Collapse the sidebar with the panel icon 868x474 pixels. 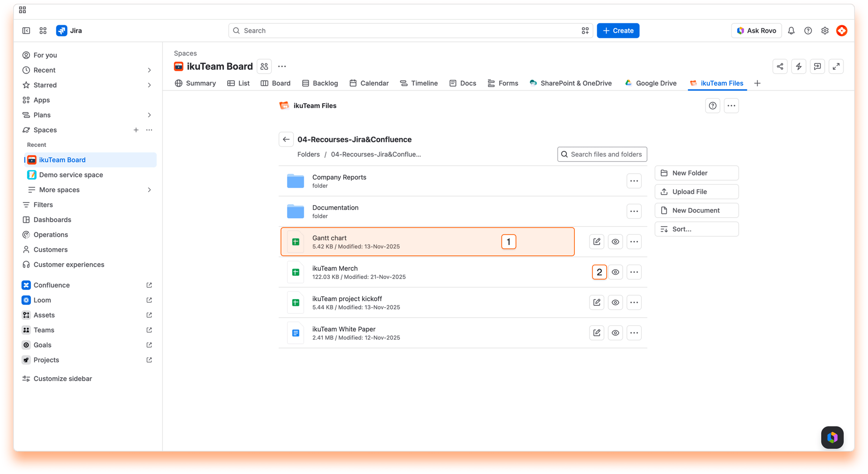point(26,30)
